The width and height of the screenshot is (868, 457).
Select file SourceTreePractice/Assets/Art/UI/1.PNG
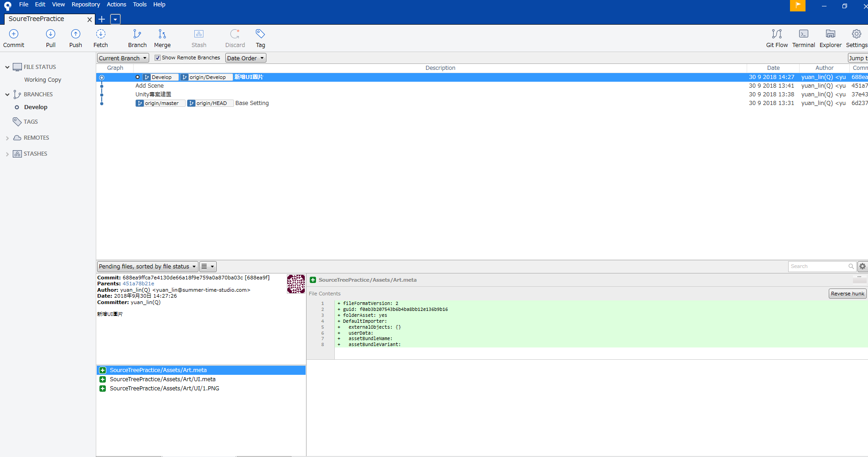(201, 389)
